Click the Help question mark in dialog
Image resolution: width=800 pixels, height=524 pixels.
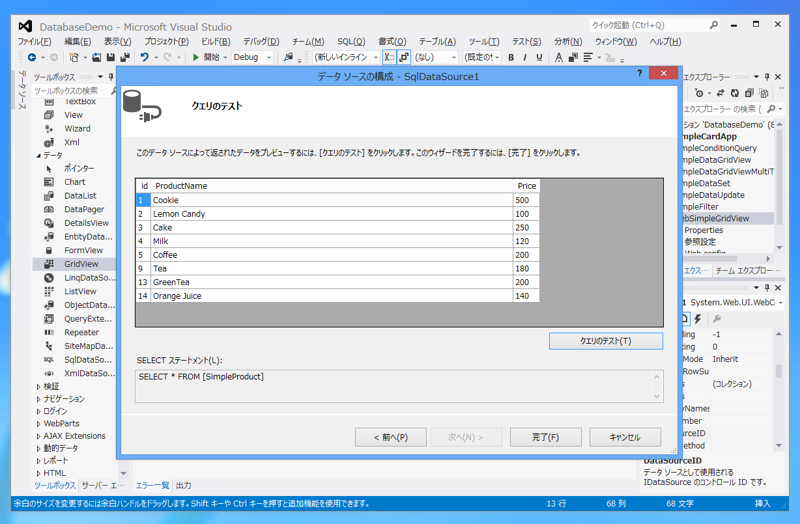tap(639, 73)
